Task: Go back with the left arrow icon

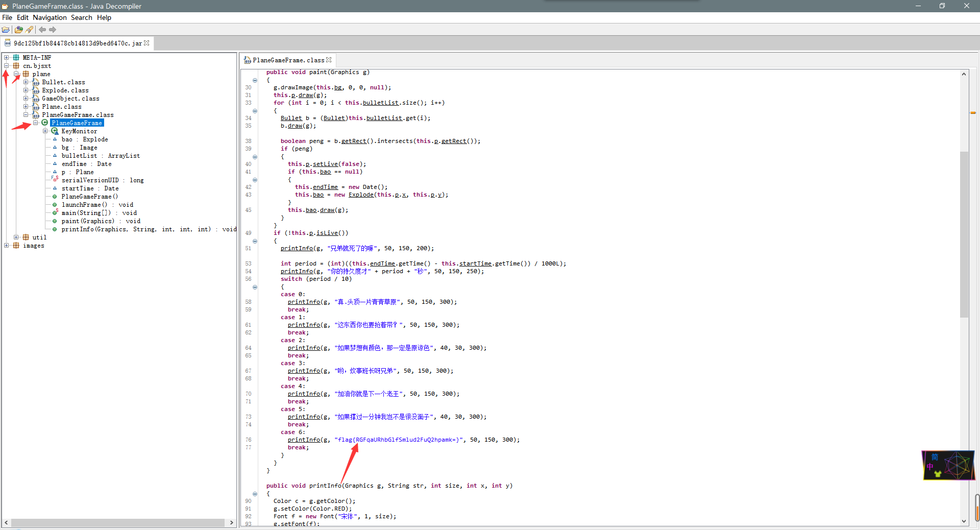Action: pyautogui.click(x=42, y=30)
